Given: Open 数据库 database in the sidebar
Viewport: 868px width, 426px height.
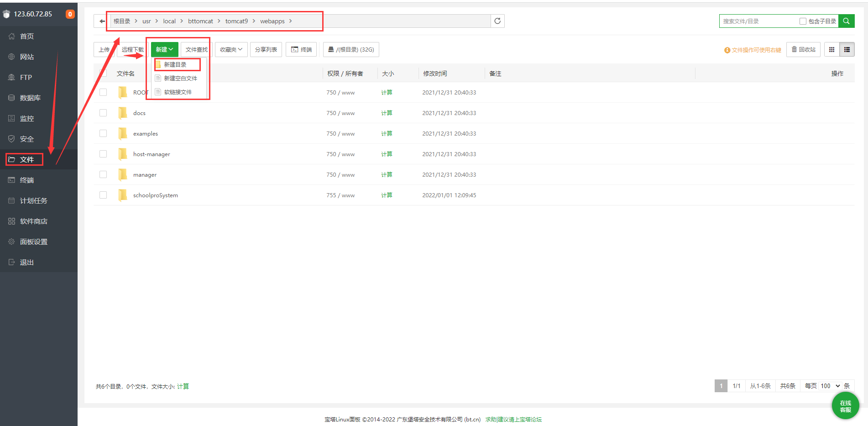Looking at the screenshot, I should pos(39,98).
